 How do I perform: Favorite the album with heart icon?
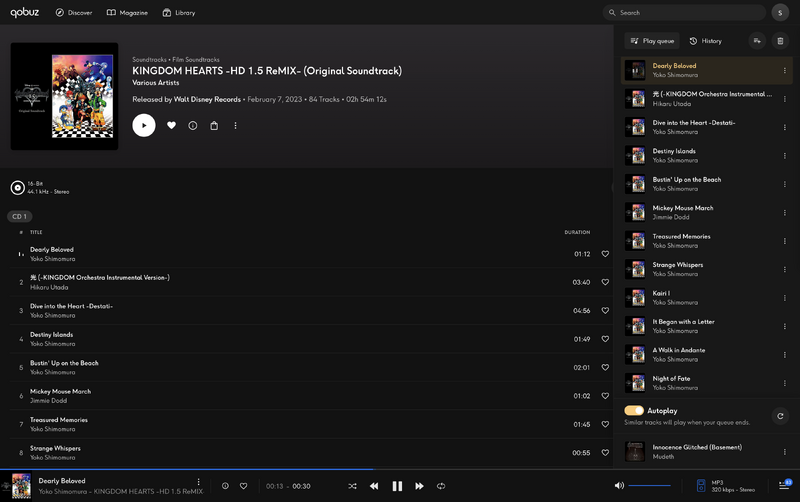pyautogui.click(x=171, y=126)
